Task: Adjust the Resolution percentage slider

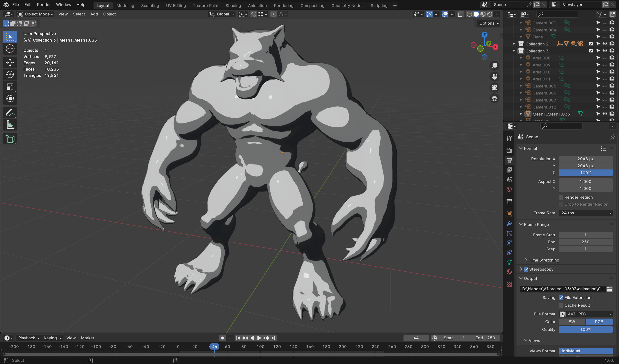Action: [x=586, y=173]
